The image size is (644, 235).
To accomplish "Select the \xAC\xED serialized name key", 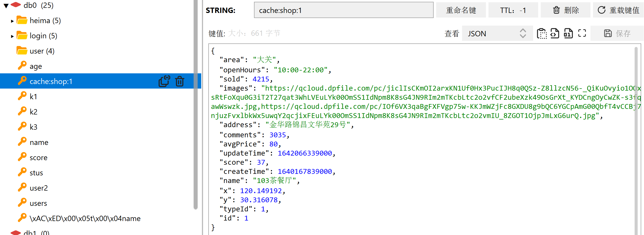I will coord(85,219).
